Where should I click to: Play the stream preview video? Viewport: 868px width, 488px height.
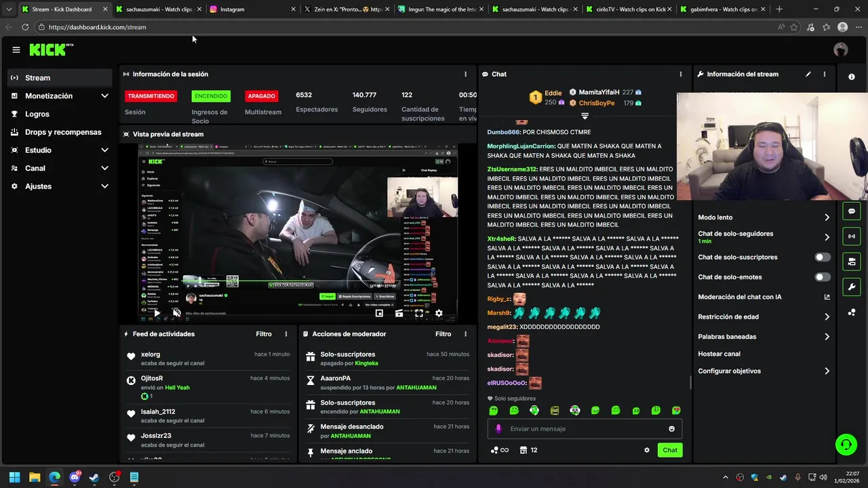(x=157, y=313)
